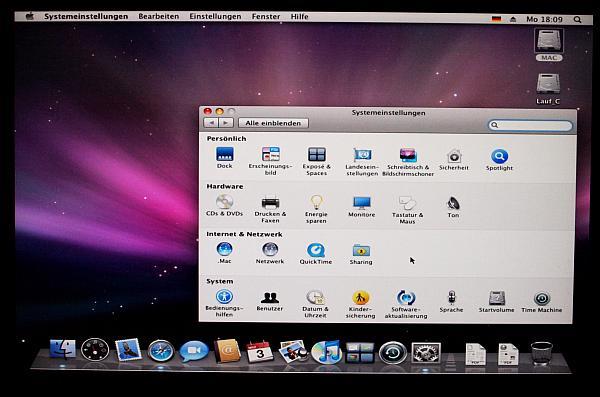This screenshot has height=397, width=600.
Task: Open the second PDF document beside the Trash
Action: coord(508,354)
